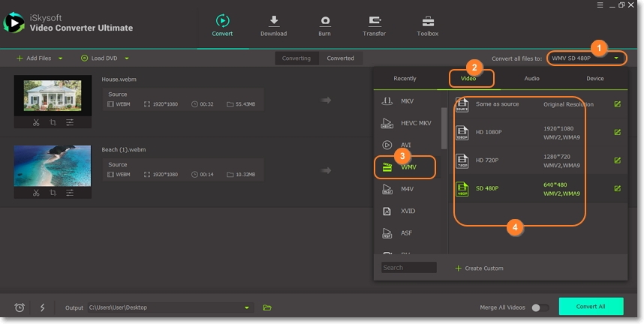Switch to the Device format tab
The image size is (644, 324).
point(594,78)
